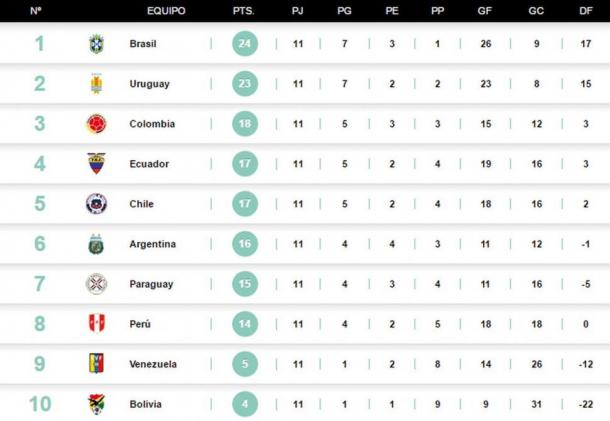
Task: Click the GF column header
Action: pos(485,11)
